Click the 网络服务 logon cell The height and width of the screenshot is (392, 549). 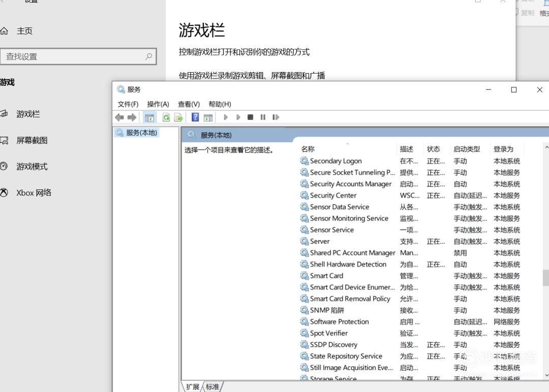tap(507, 322)
